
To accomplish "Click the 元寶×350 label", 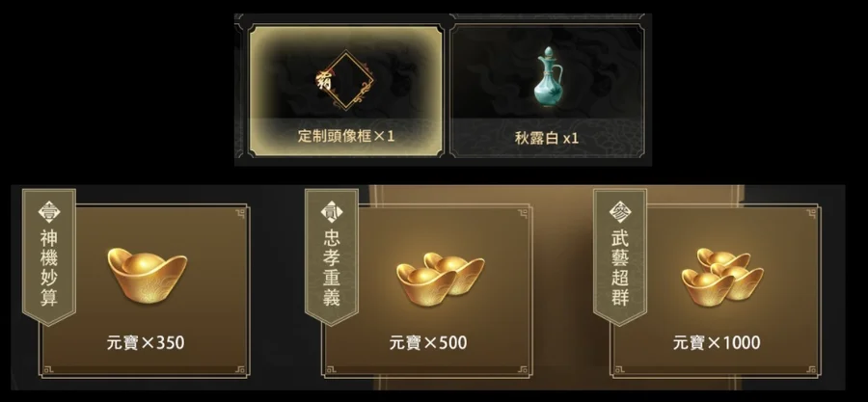I will 146,343.
